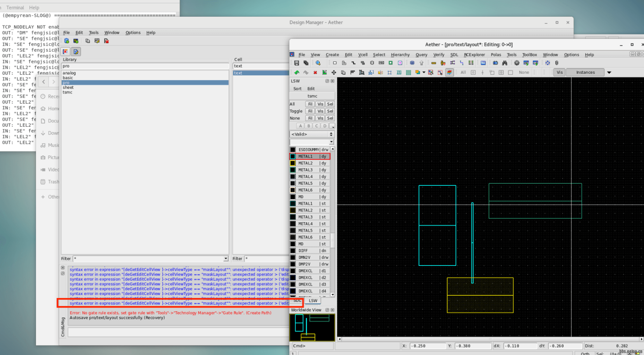
Task: Click Edit in the LSW panel
Action: (x=311, y=89)
